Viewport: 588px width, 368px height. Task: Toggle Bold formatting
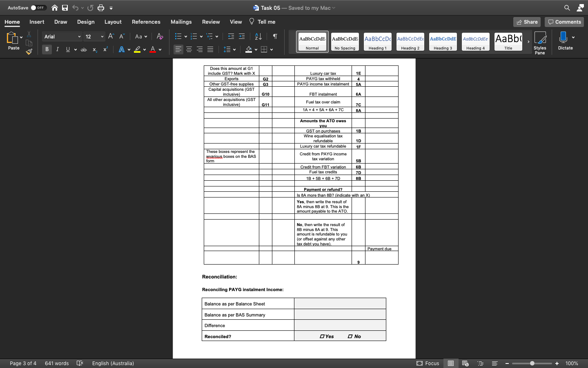47,49
